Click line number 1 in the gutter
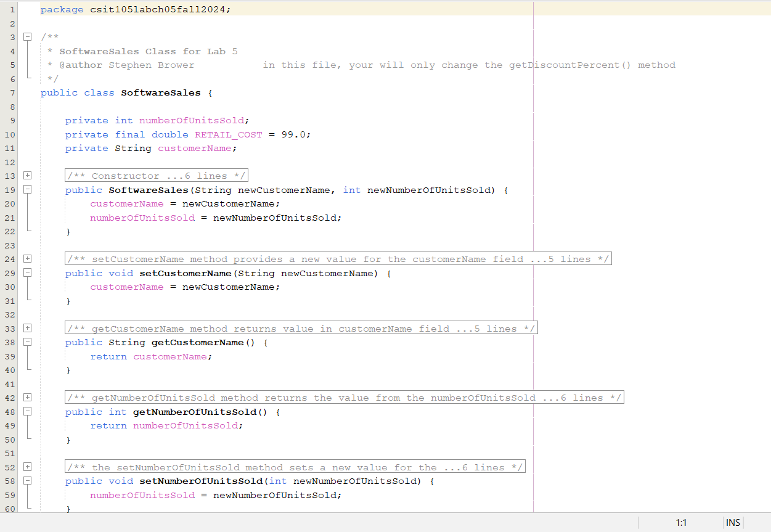Image resolution: width=771 pixels, height=532 pixels. click(13, 10)
